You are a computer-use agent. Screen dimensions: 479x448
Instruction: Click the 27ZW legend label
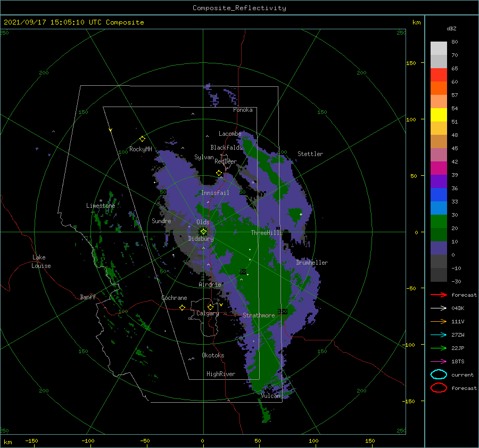(458, 335)
